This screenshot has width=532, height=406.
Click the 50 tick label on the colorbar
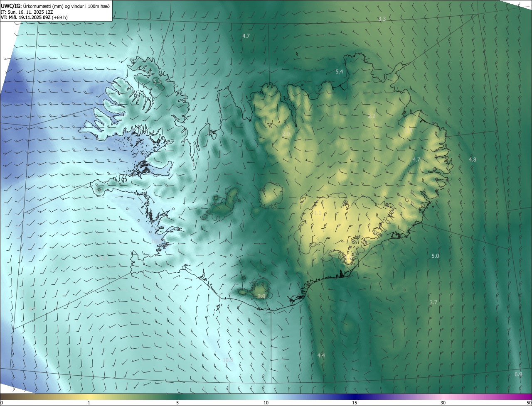[529, 403]
